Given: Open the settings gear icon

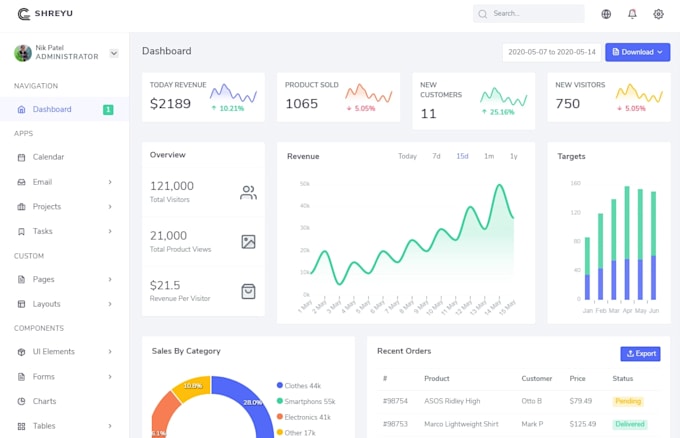Looking at the screenshot, I should (x=658, y=14).
